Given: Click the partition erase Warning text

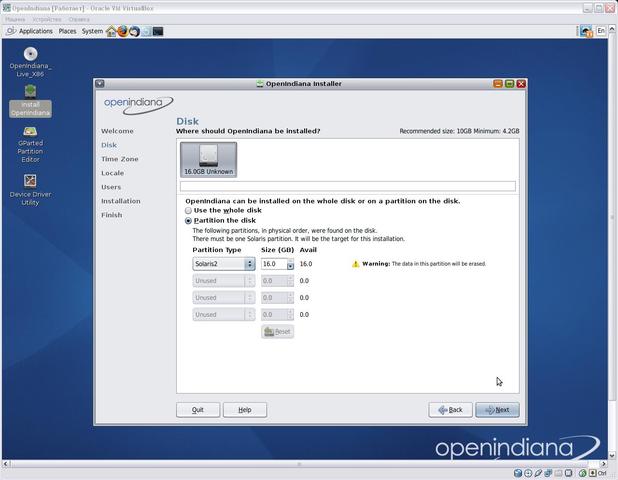Looking at the screenshot, I should click(x=424, y=264).
